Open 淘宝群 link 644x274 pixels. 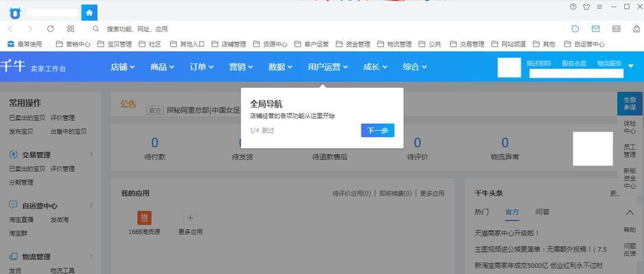(18, 234)
